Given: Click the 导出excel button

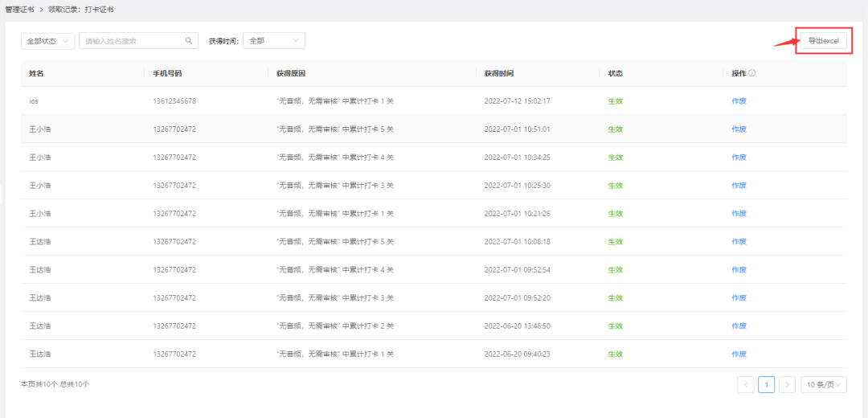Looking at the screenshot, I should tap(824, 40).
